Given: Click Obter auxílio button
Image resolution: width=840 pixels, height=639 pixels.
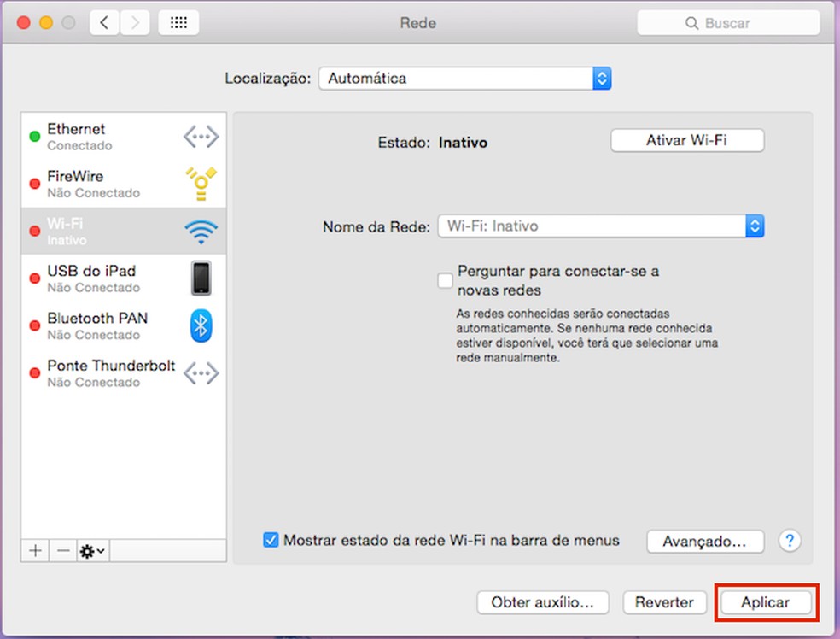Looking at the screenshot, I should 543,602.
